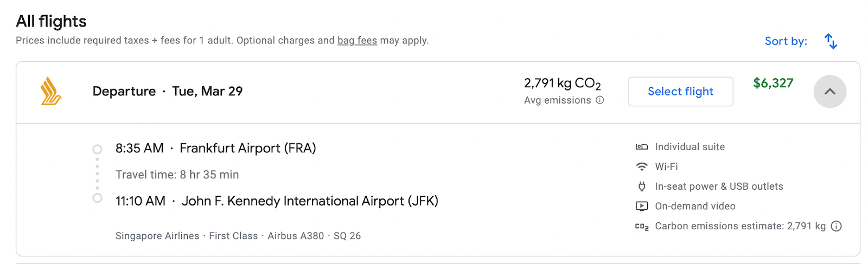Click the carbon emissions estimate info icon

837,226
